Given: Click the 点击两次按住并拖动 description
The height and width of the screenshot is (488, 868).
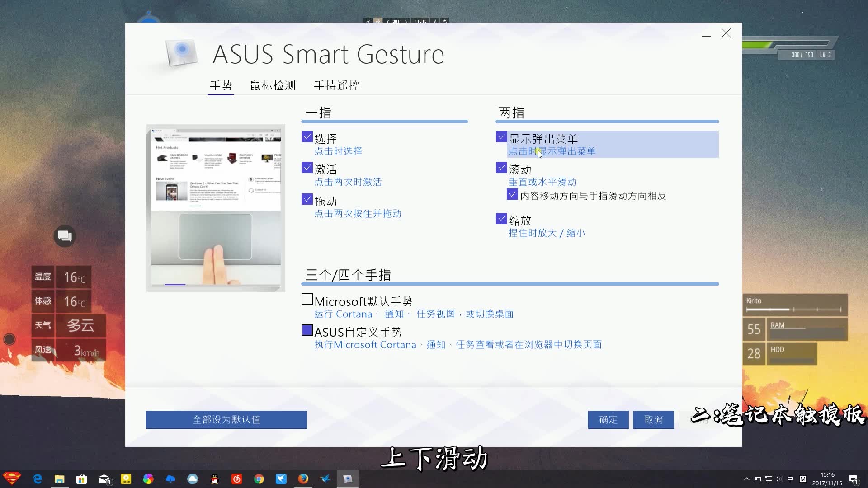Looking at the screenshot, I should (x=358, y=214).
